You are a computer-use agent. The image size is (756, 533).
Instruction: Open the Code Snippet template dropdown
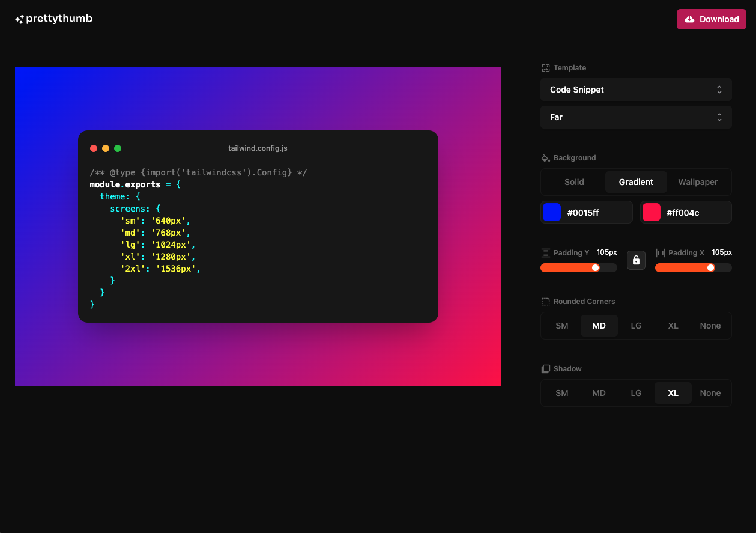636,90
